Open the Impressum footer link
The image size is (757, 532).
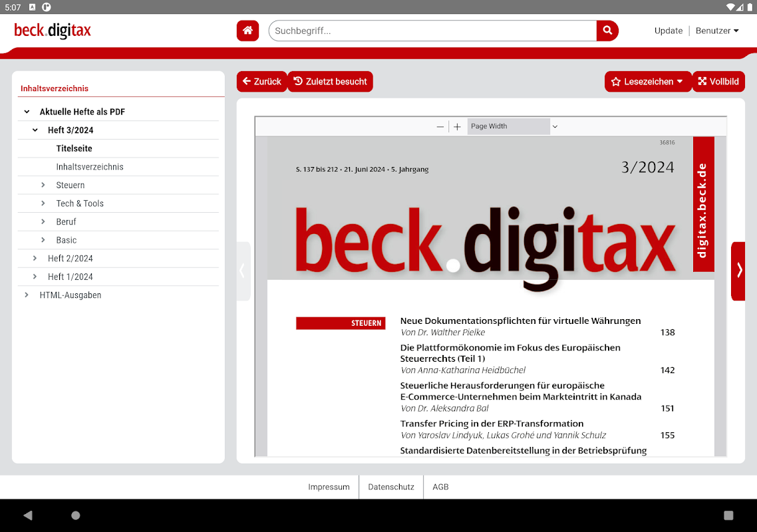pos(329,487)
